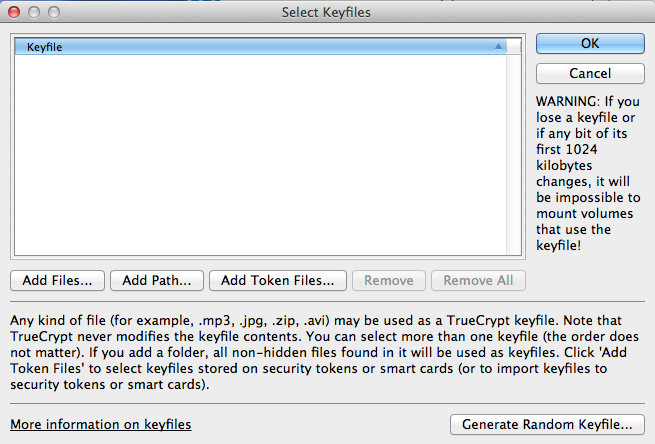Open the Add Files... dialog
The width and height of the screenshot is (655, 444).
[57, 280]
